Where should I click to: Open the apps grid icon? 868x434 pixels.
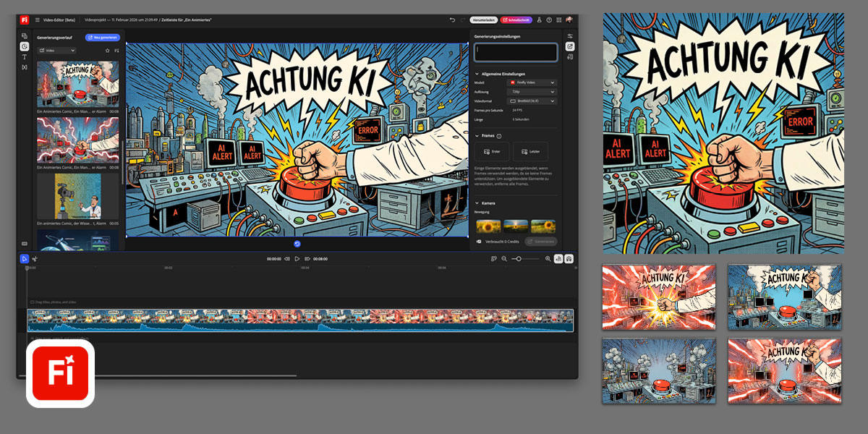coord(558,20)
